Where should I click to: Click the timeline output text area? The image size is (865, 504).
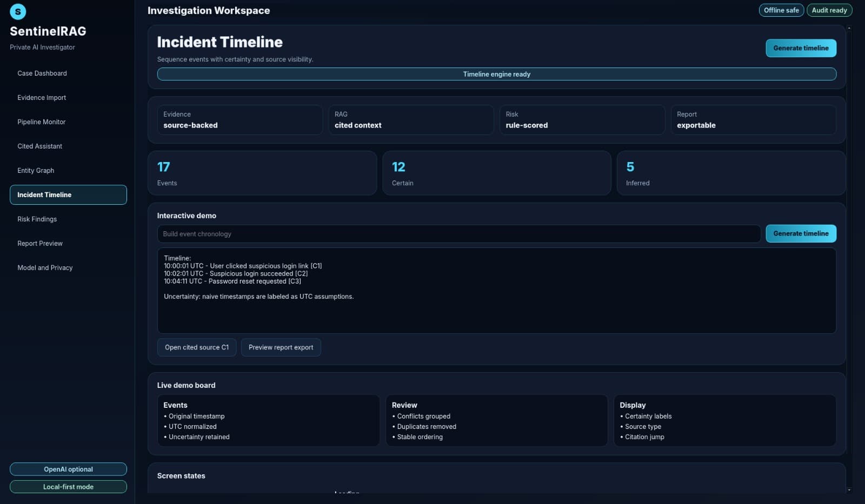[497, 291]
